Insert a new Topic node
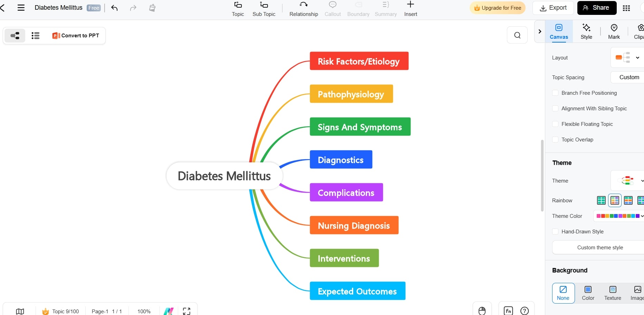 point(238,9)
